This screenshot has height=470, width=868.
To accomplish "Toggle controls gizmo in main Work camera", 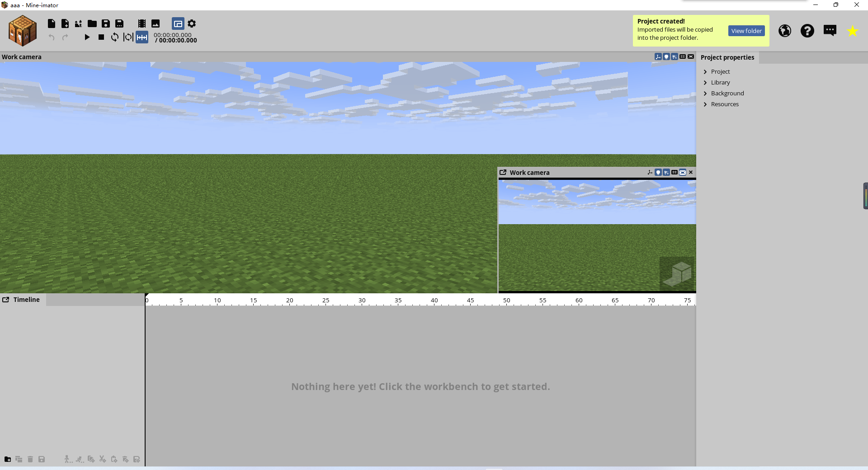I will pyautogui.click(x=658, y=56).
